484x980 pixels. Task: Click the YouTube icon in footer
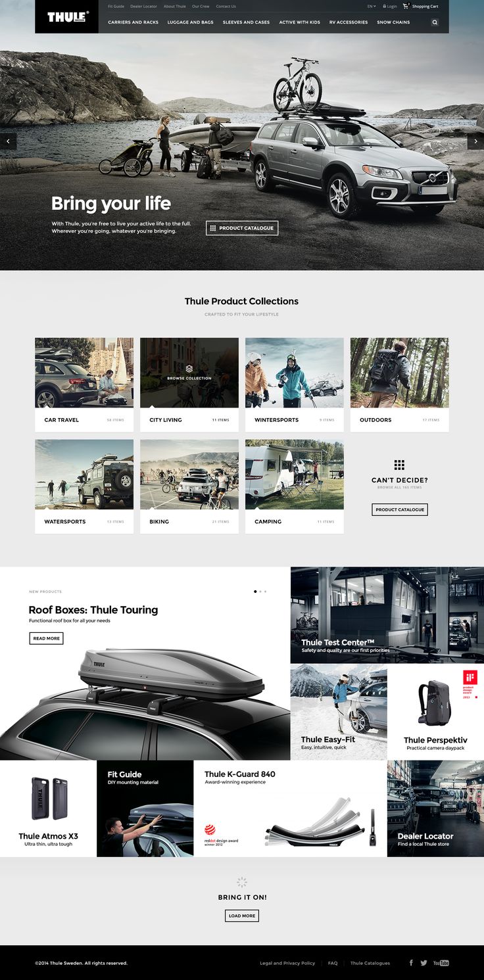[441, 963]
